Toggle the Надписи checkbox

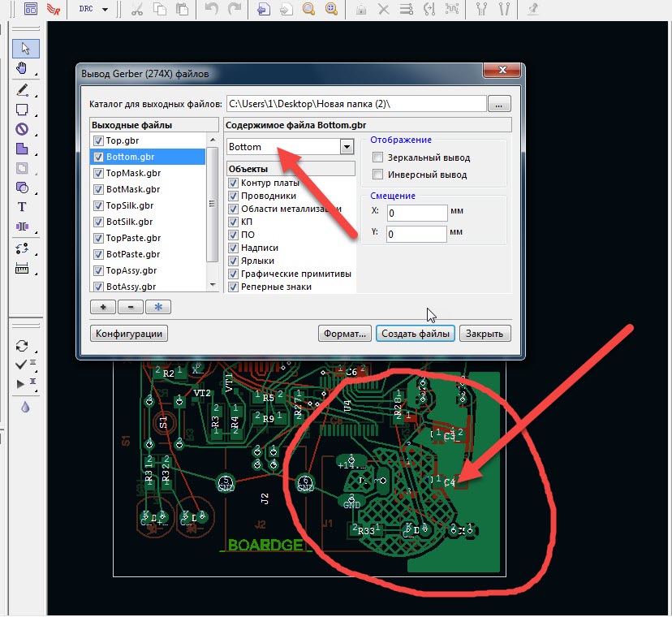click(x=233, y=248)
